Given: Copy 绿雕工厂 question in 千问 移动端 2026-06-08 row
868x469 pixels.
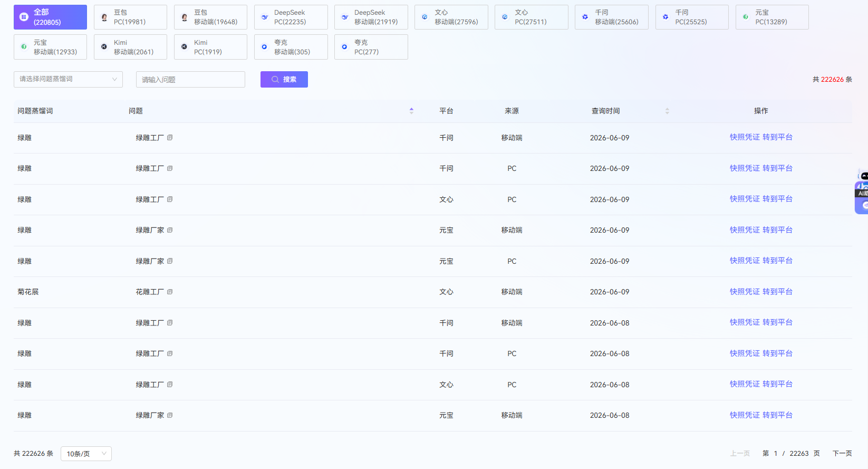Looking at the screenshot, I should 170,323.
